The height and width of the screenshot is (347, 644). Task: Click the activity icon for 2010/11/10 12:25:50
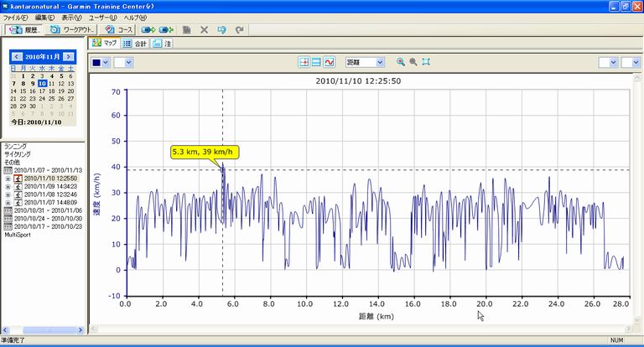point(18,179)
